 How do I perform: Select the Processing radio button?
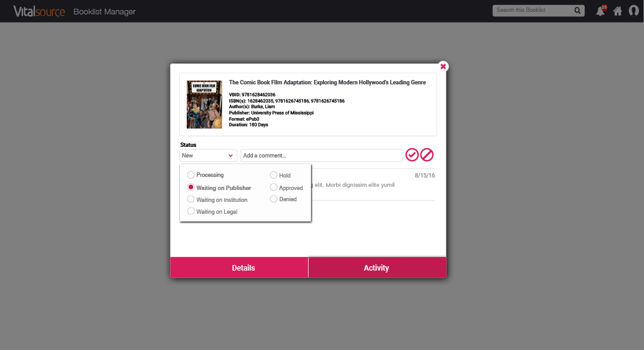pyautogui.click(x=191, y=175)
